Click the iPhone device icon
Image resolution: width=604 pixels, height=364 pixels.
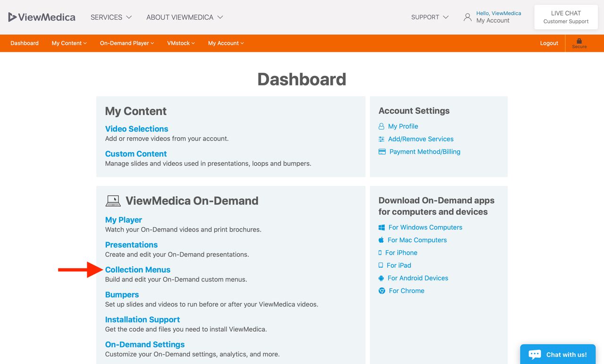[x=380, y=253]
